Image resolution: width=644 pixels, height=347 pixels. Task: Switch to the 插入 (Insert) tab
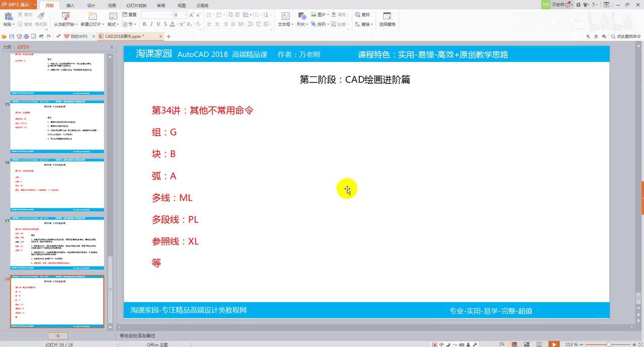tap(70, 5)
